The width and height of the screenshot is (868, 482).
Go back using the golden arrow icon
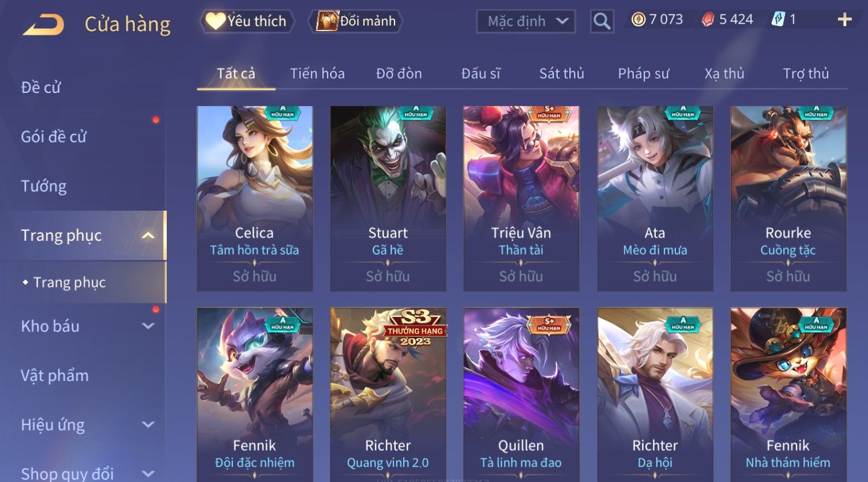pyautogui.click(x=43, y=24)
